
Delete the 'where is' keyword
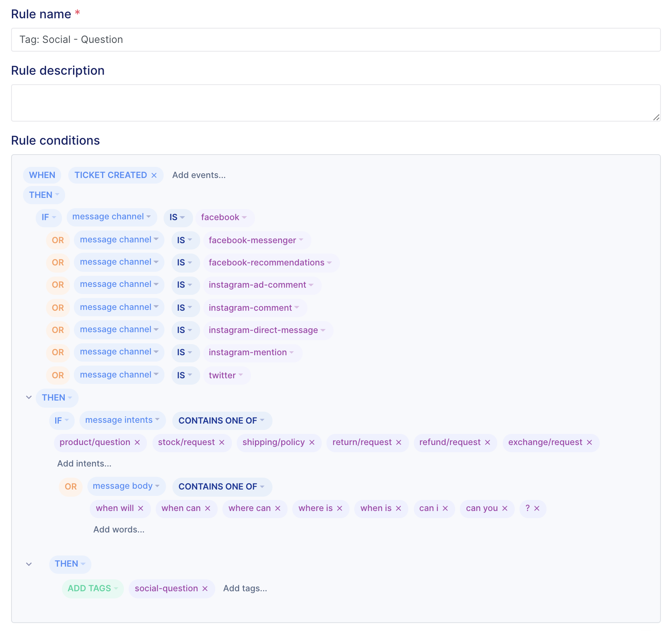tap(340, 508)
